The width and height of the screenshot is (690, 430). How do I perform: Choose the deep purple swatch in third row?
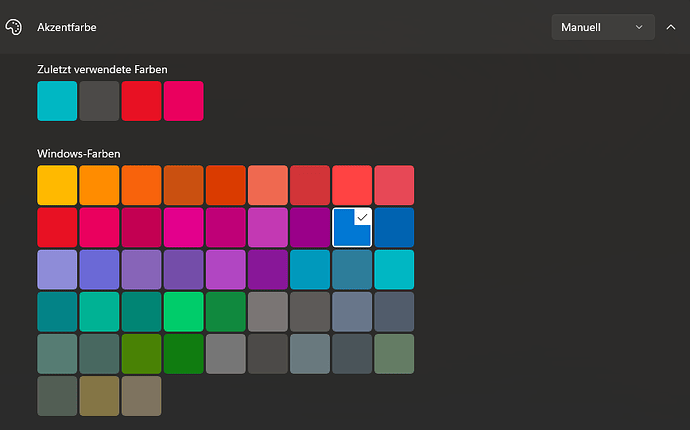[268, 270]
